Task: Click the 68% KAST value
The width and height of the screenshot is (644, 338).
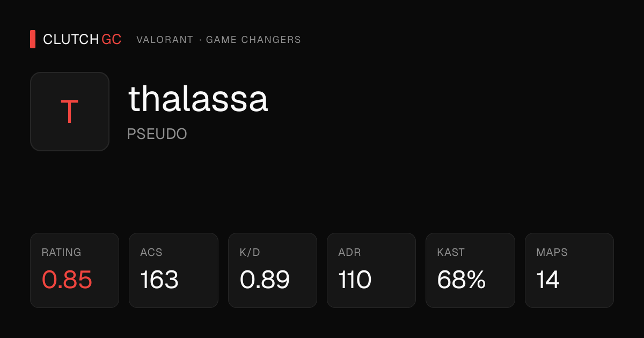Action: pyautogui.click(x=462, y=280)
